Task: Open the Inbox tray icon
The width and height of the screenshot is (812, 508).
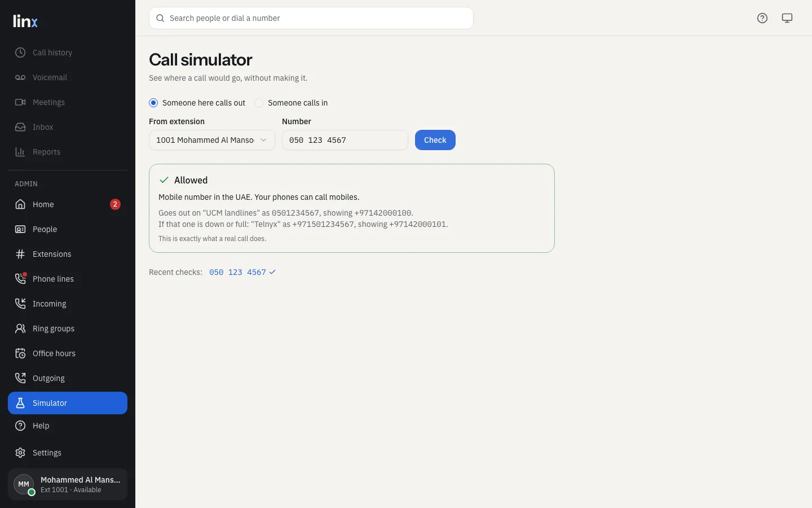Action: click(x=20, y=127)
